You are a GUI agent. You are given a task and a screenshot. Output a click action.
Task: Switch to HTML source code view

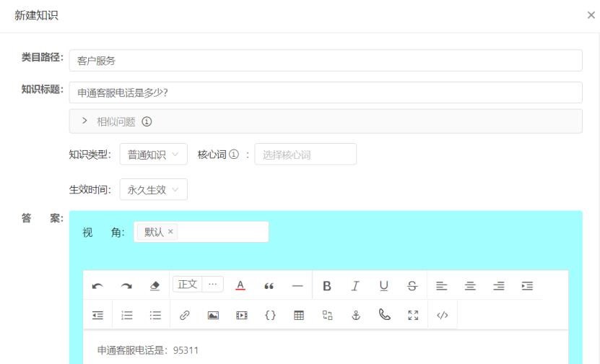pos(443,315)
